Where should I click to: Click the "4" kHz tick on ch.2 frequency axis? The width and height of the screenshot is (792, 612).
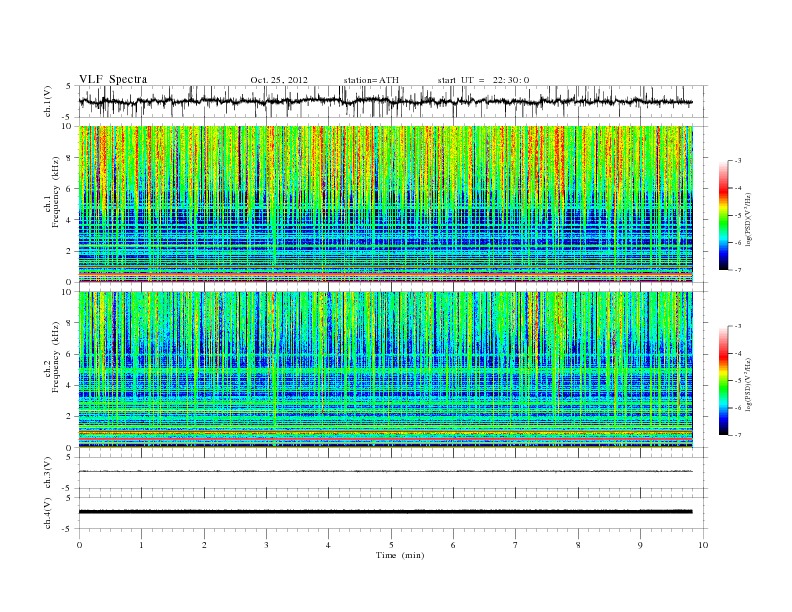tap(70, 386)
